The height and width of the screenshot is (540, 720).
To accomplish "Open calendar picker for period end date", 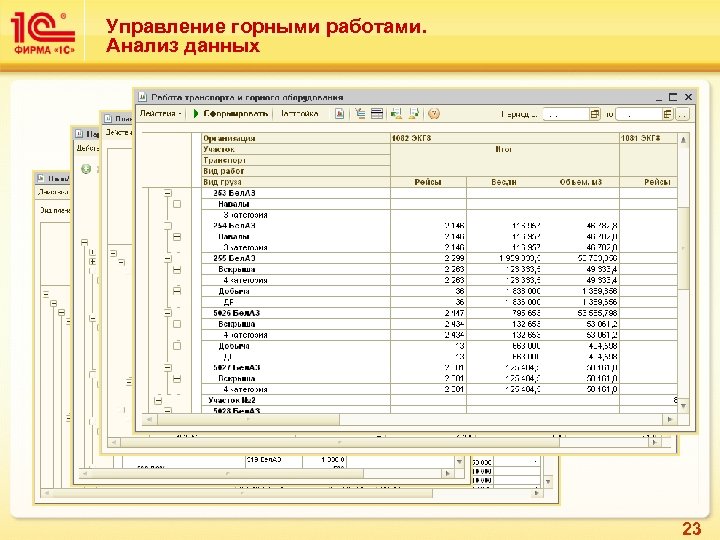I will (668, 114).
